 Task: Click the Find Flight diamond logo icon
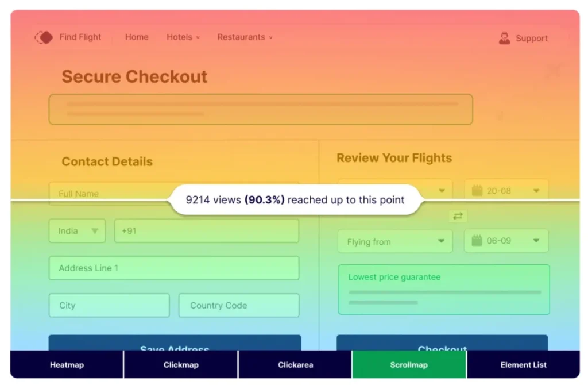[x=44, y=37]
